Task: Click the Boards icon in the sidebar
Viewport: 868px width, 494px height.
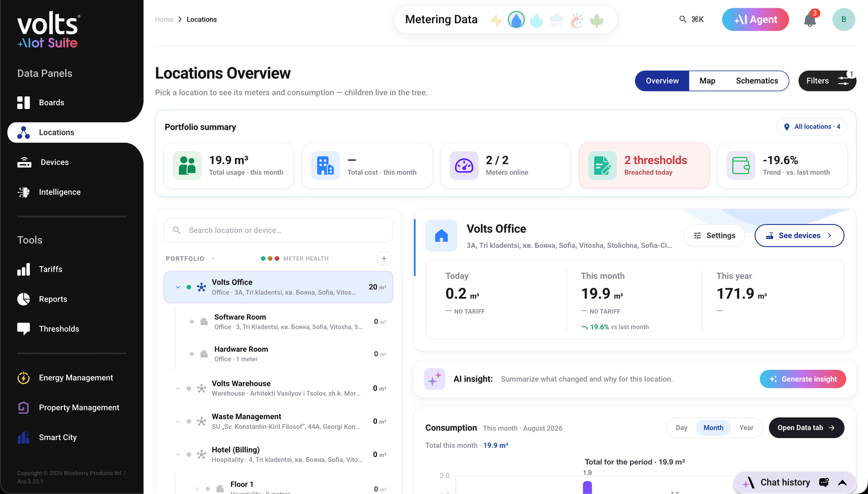Action: 23,102
